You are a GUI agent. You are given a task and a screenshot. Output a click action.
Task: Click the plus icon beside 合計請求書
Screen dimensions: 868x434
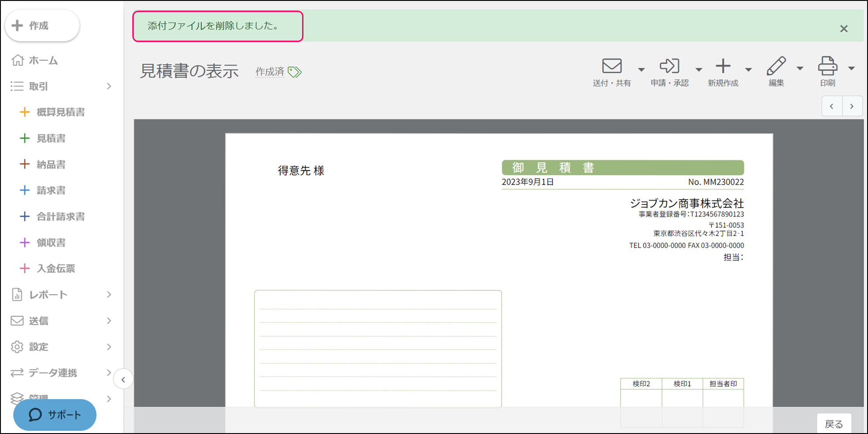[x=25, y=216]
